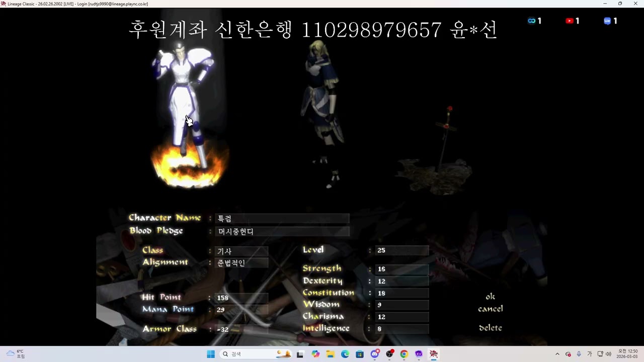Click the Wisdom value 9
644x362 pixels.
pyautogui.click(x=401, y=305)
